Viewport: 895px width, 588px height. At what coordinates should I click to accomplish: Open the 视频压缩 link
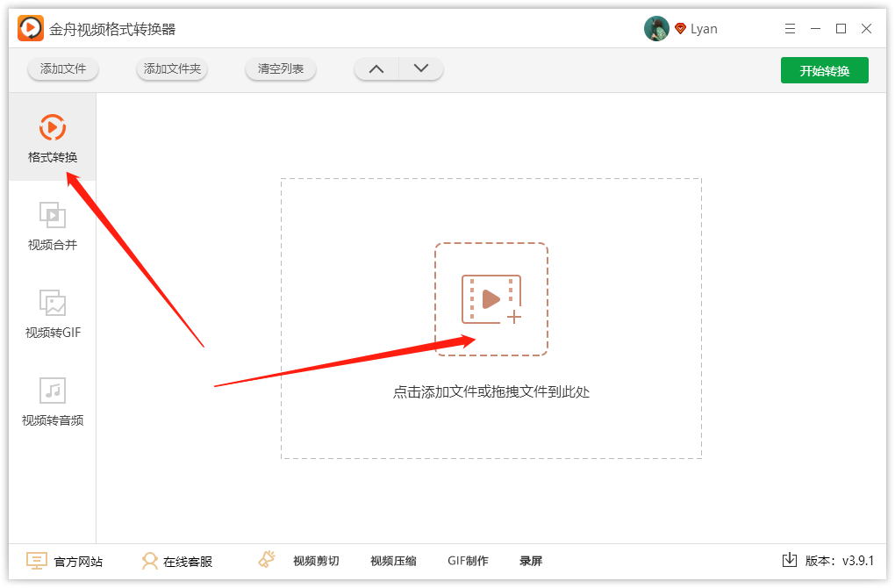[x=393, y=561]
